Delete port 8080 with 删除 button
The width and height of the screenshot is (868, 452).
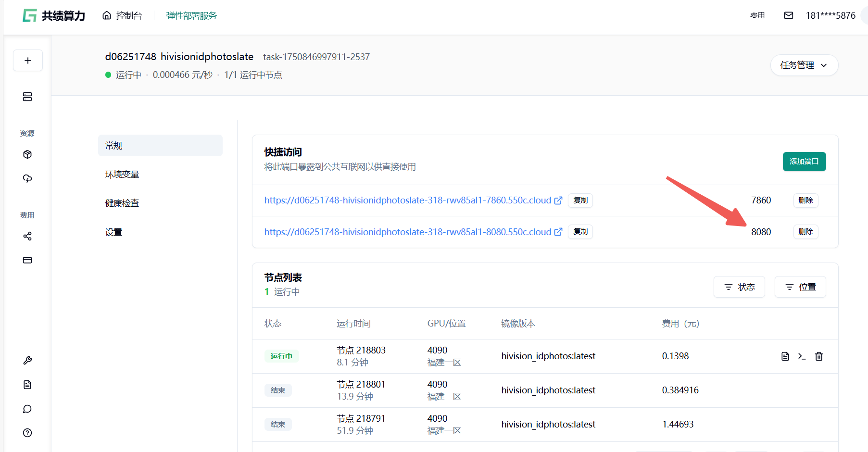[x=805, y=232]
